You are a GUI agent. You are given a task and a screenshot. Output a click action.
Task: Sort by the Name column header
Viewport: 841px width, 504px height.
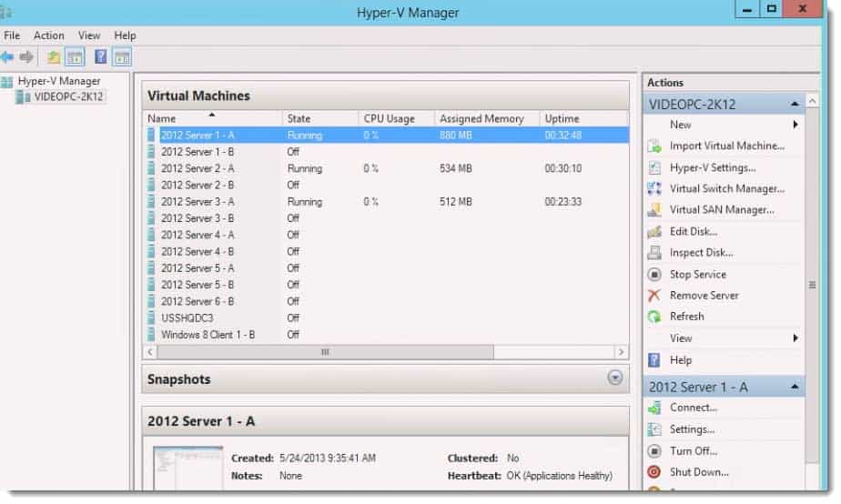[212, 118]
